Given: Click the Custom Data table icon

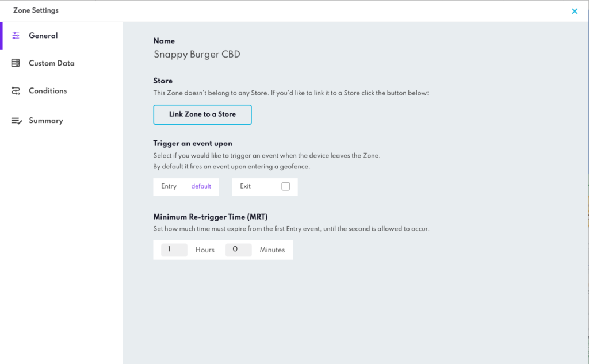Looking at the screenshot, I should pyautogui.click(x=16, y=63).
